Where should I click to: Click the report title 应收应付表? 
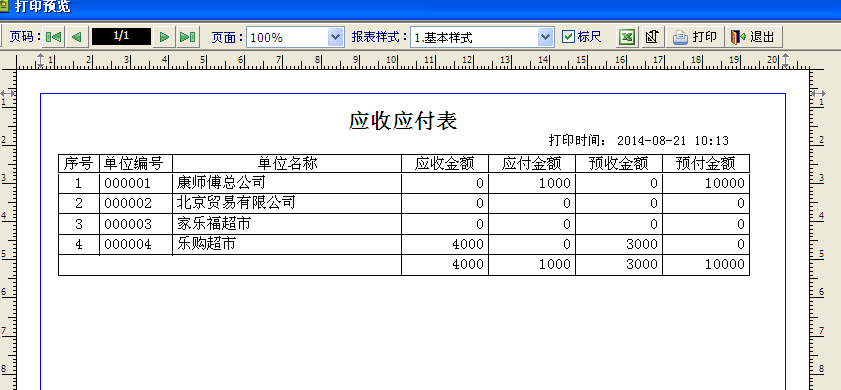pyautogui.click(x=403, y=121)
